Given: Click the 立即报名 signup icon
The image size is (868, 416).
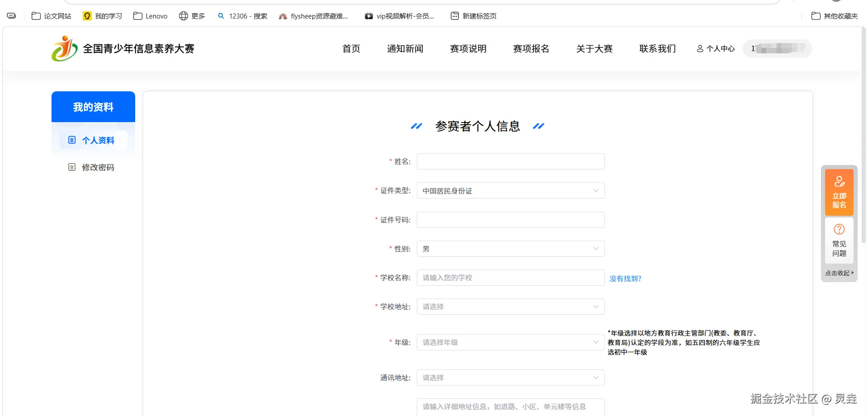Looking at the screenshot, I should click(x=840, y=181).
